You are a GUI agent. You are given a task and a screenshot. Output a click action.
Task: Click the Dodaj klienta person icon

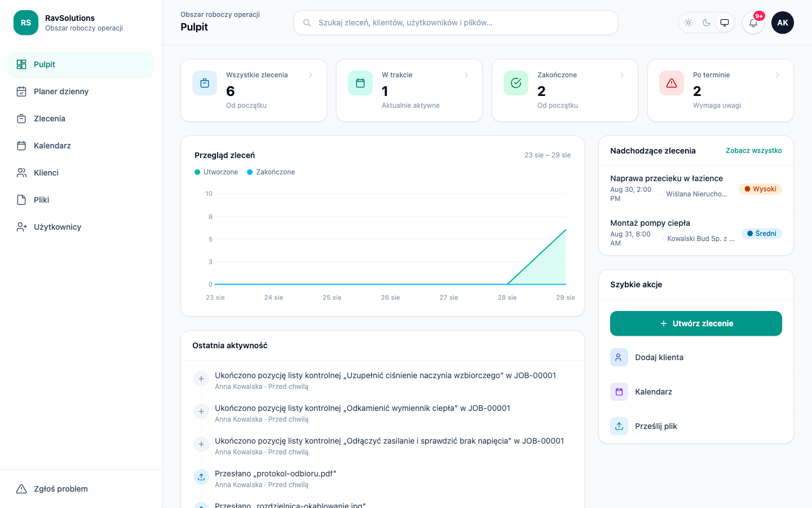[x=619, y=357]
